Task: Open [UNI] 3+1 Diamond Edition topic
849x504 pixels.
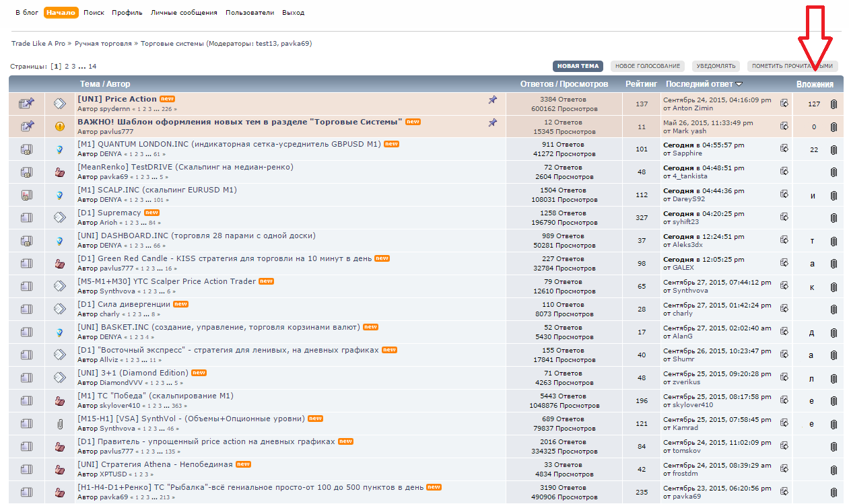Action: [133, 373]
